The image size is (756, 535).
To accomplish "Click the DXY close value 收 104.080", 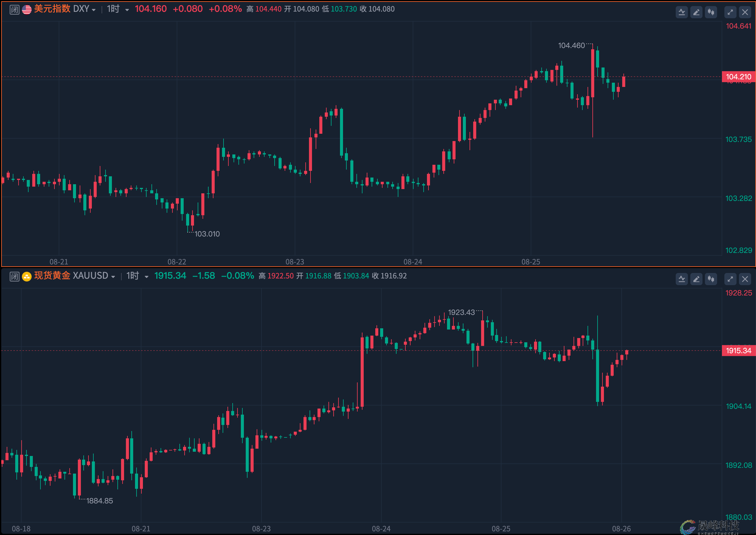I will (377, 9).
